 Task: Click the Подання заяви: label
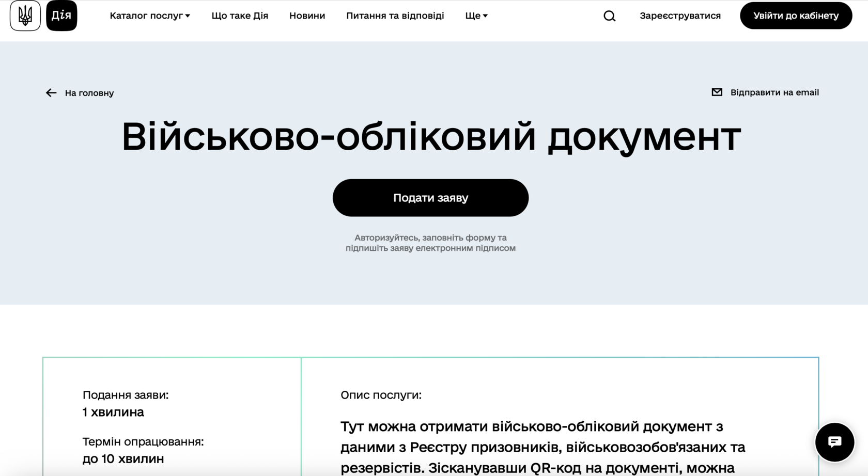coord(126,395)
